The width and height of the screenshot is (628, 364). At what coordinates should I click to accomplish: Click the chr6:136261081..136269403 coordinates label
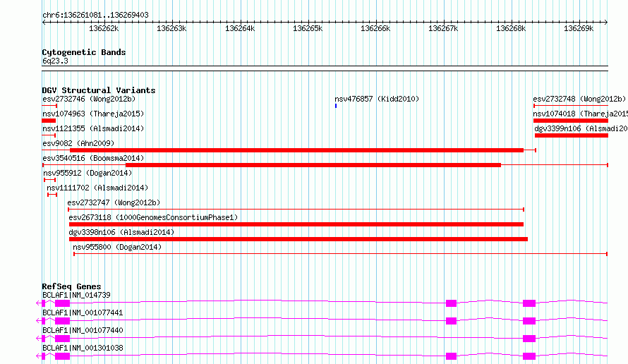95,15
